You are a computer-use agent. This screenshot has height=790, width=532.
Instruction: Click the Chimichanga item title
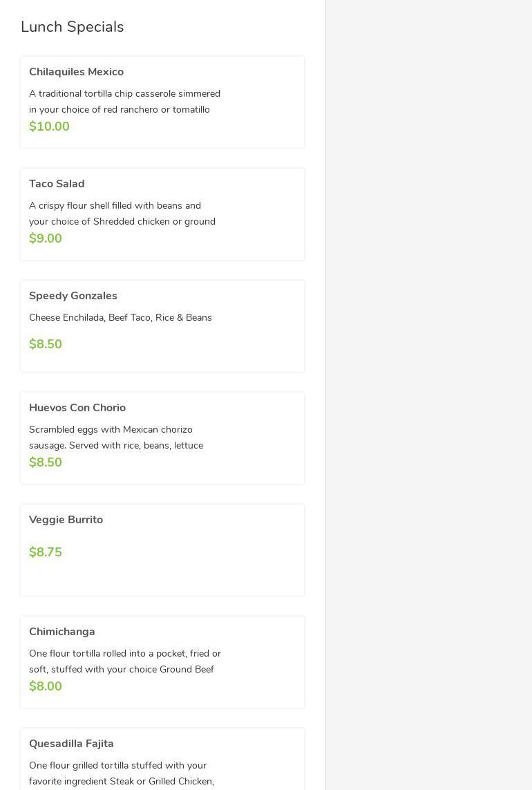62,632
